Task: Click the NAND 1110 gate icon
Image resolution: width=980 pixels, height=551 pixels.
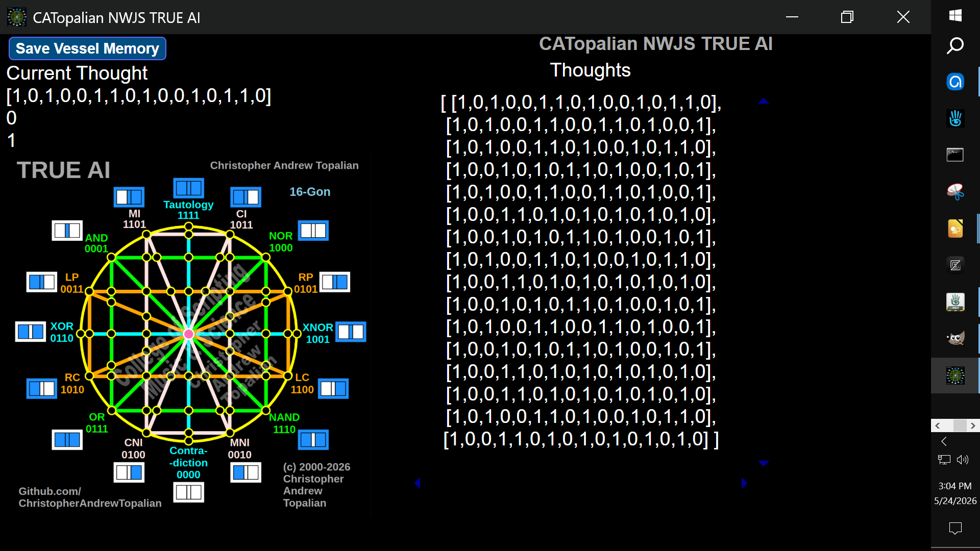Action: [x=313, y=440]
